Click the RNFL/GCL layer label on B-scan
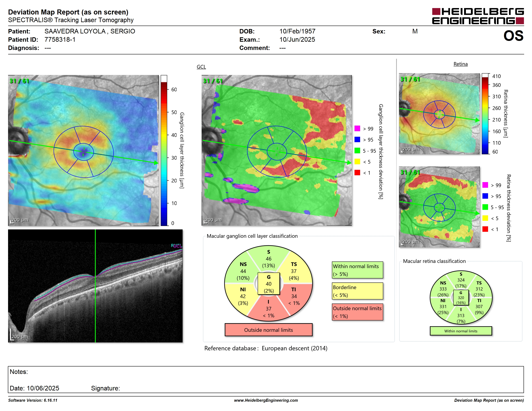The height and width of the screenshot is (411, 532). [176, 246]
